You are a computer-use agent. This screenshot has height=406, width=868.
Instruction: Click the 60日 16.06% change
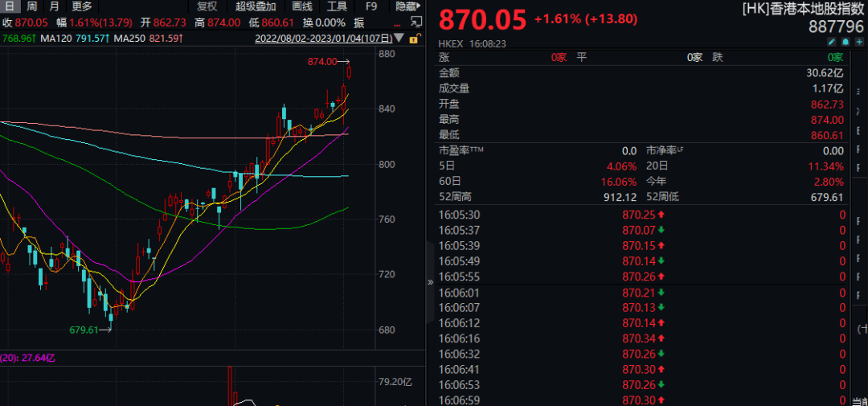click(x=619, y=182)
